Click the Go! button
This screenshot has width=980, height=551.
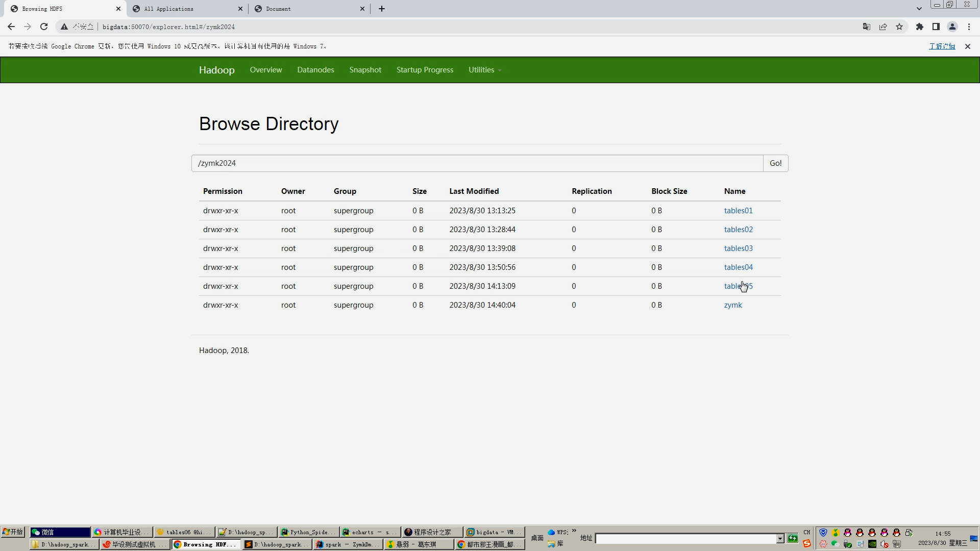775,163
